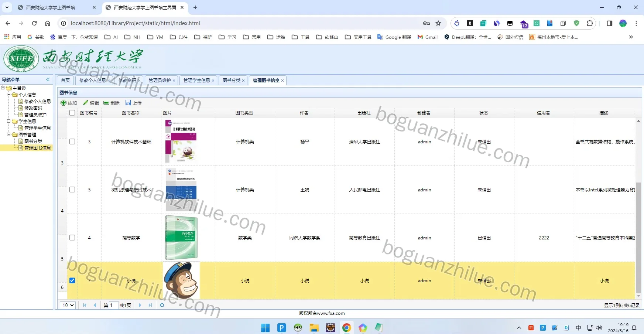The image size is (644, 334).
Task: Check the row for book number 5
Action: 72,190
